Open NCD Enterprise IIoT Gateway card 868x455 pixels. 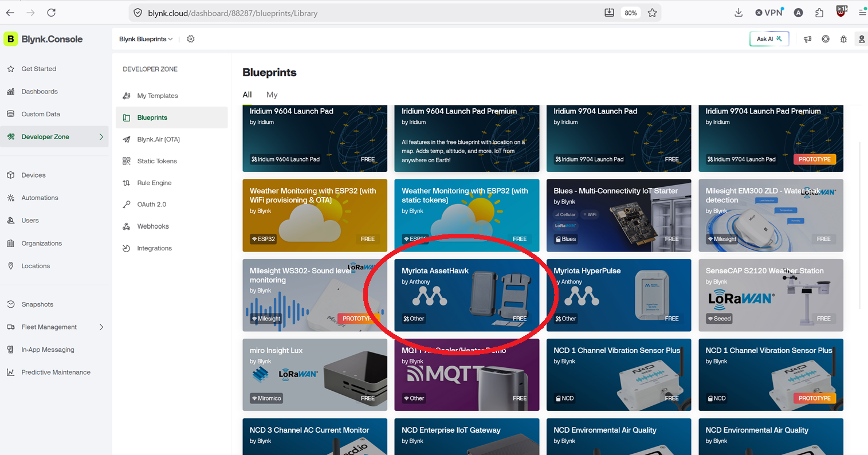point(467,437)
